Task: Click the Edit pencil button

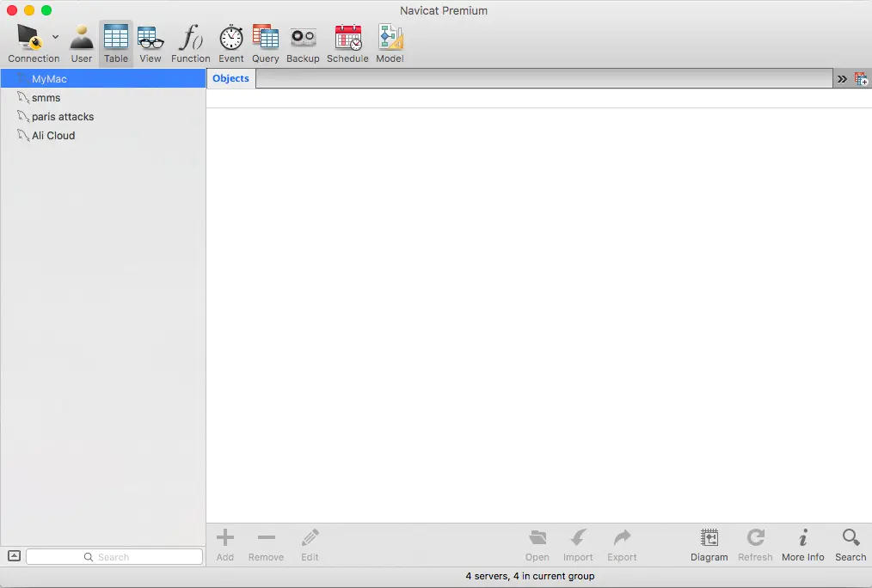Action: (x=310, y=545)
